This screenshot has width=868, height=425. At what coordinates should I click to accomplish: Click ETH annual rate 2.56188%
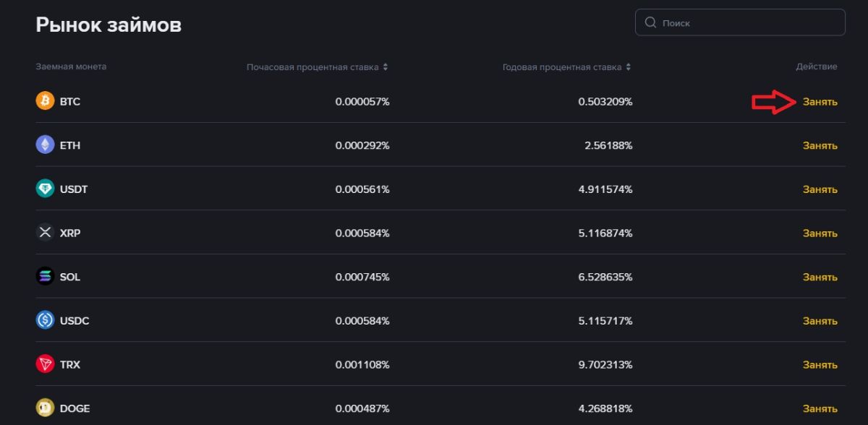click(x=608, y=145)
